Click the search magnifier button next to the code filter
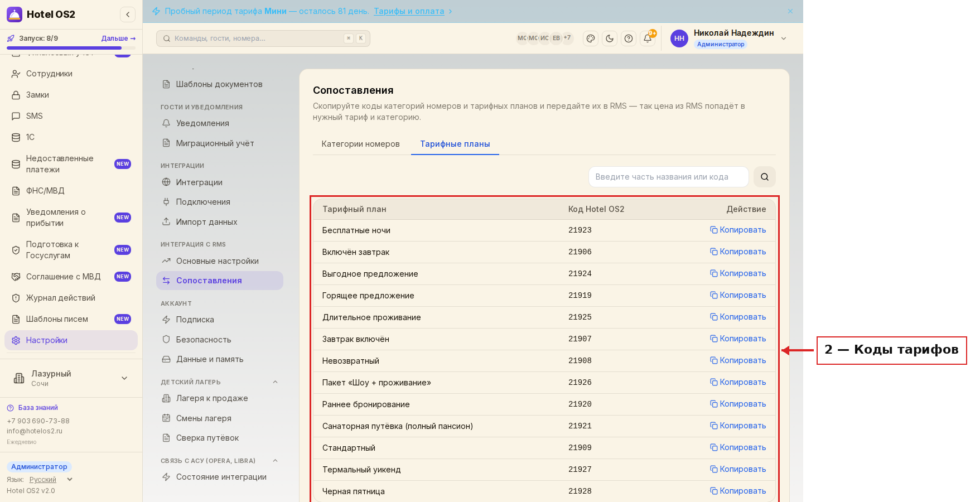 coord(765,177)
